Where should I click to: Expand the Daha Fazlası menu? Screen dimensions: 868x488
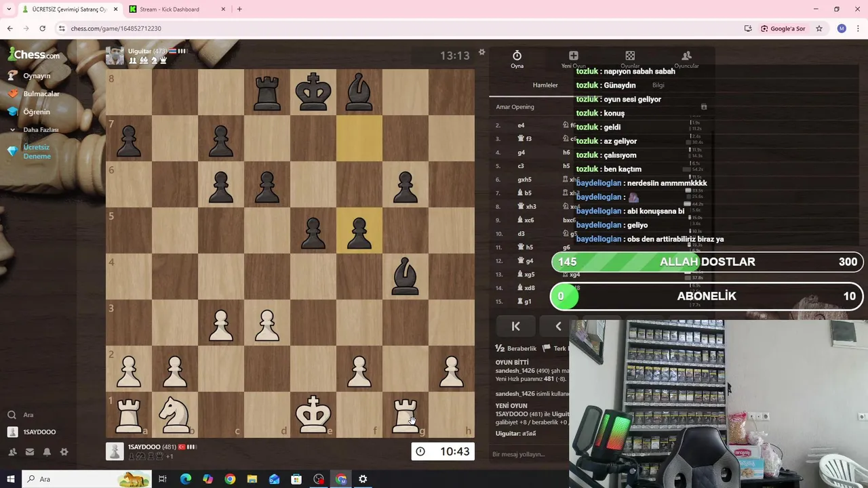coord(41,129)
